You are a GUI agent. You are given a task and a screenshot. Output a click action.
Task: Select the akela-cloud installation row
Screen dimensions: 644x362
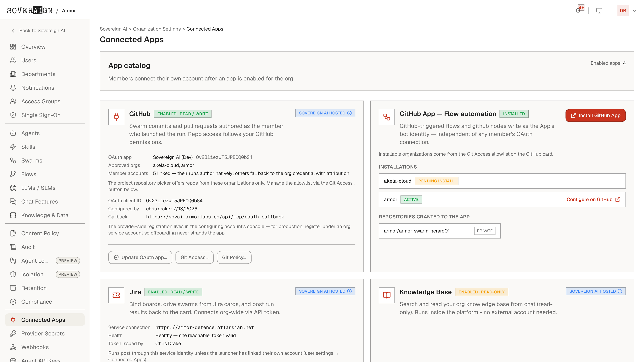(502, 181)
